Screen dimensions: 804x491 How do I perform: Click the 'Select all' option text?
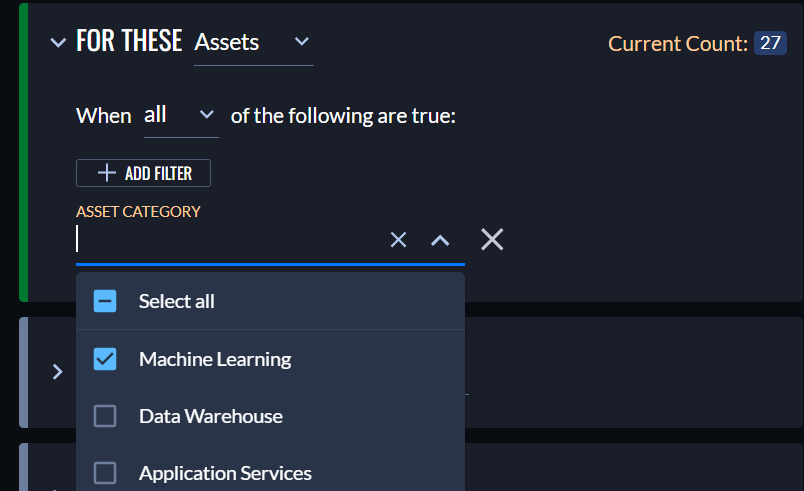176,301
